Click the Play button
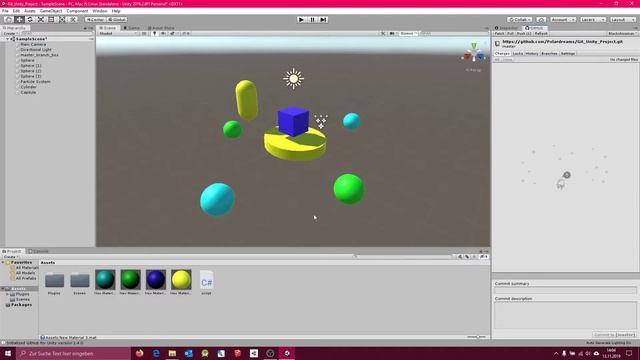Screen dimensions: 640x360 click(x=302, y=20)
